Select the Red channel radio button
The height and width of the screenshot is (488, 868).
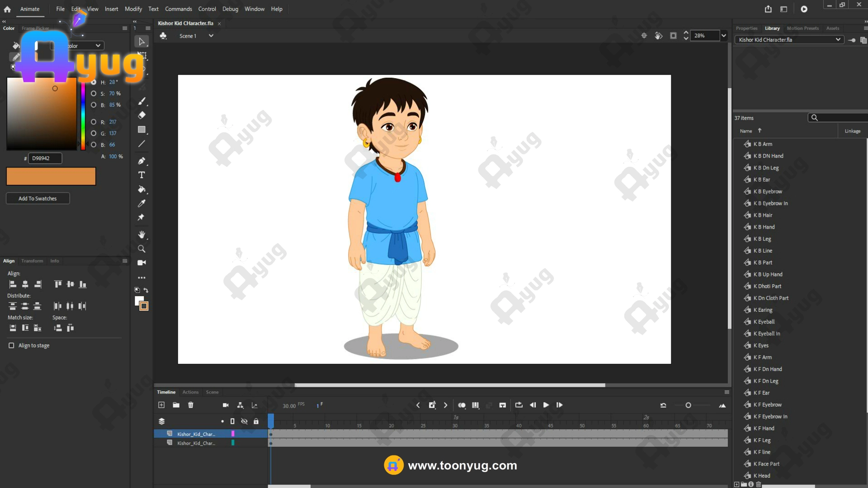tap(94, 122)
